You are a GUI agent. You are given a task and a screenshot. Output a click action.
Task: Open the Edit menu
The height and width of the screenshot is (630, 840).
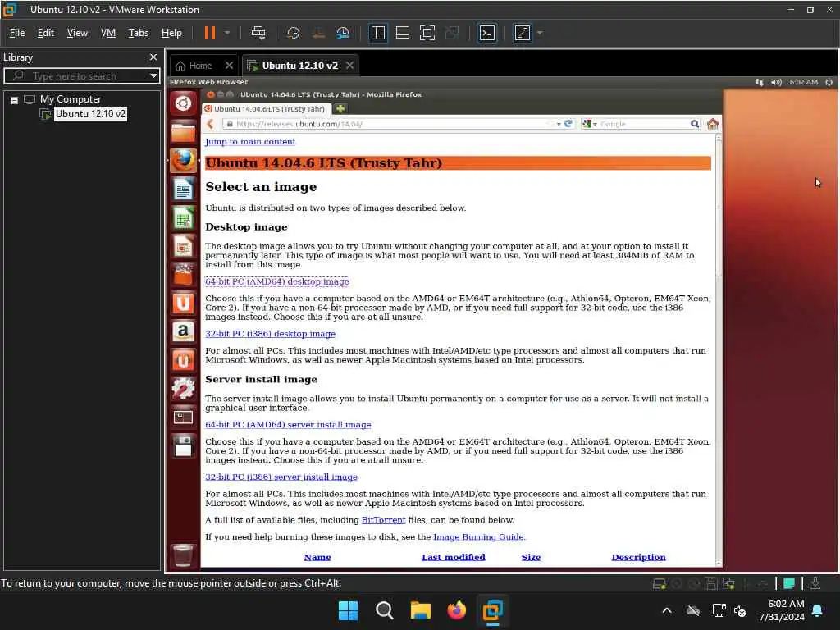tap(46, 33)
